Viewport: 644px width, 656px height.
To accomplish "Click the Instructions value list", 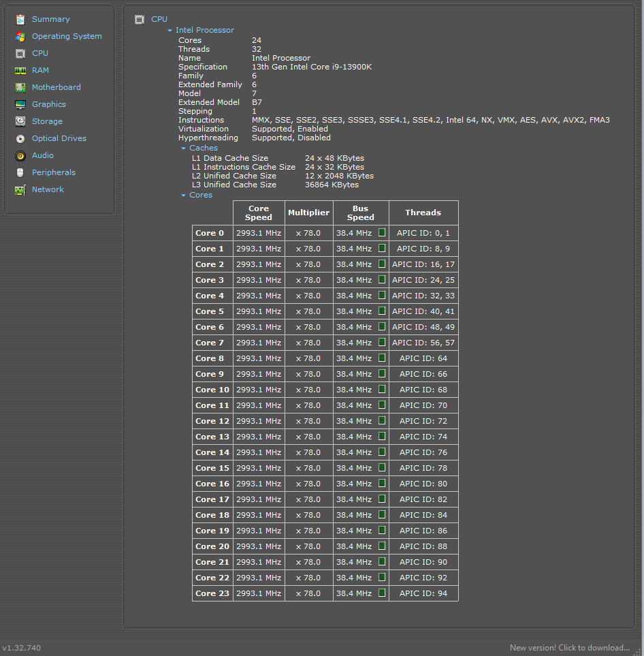I will [431, 120].
